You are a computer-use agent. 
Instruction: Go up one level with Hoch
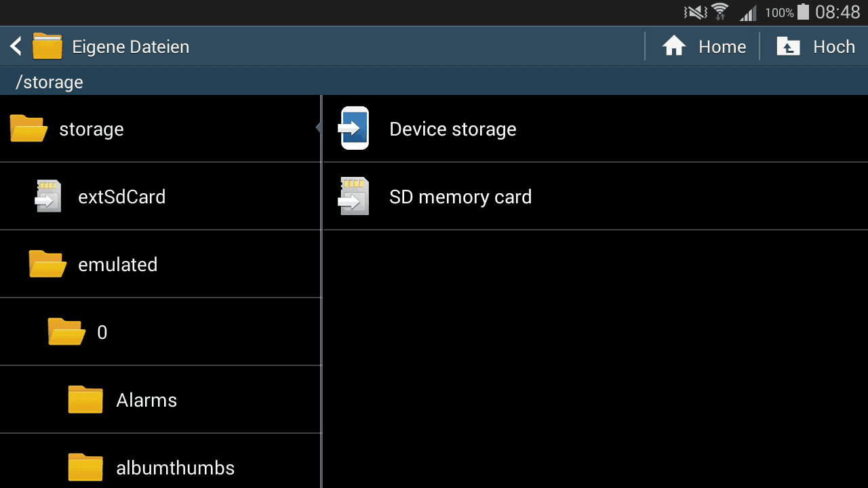pos(834,47)
